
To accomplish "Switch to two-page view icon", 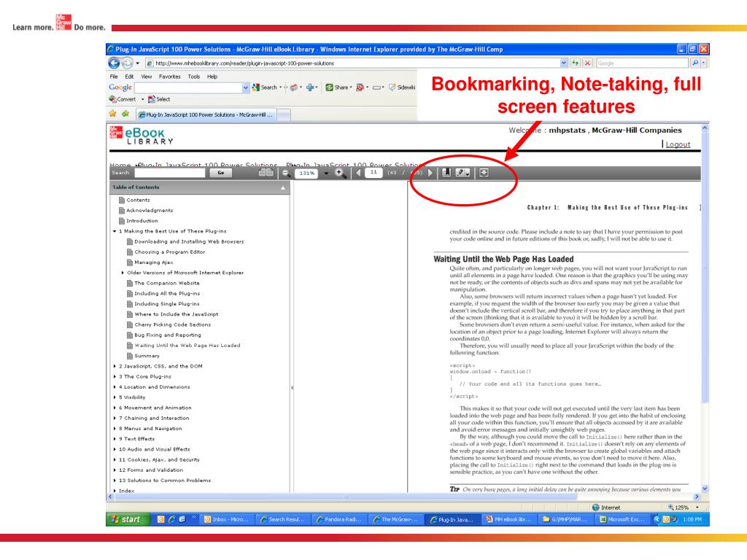I will pyautogui.click(x=266, y=173).
